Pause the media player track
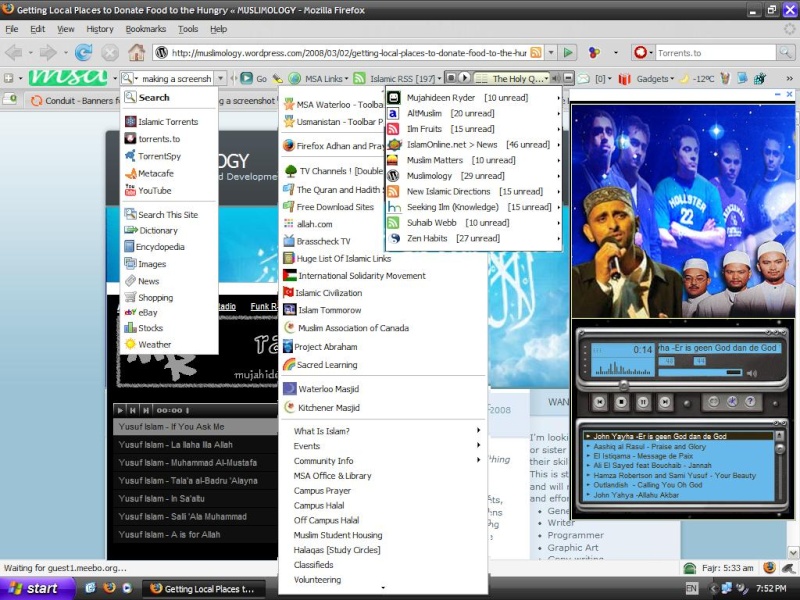This screenshot has height=600, width=800. click(x=643, y=402)
